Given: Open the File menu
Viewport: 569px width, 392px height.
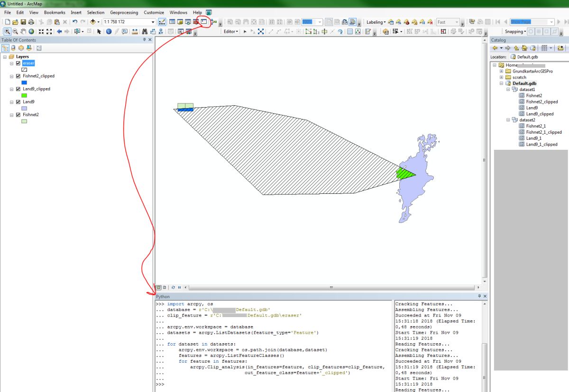Looking at the screenshot, I should click(x=7, y=12).
